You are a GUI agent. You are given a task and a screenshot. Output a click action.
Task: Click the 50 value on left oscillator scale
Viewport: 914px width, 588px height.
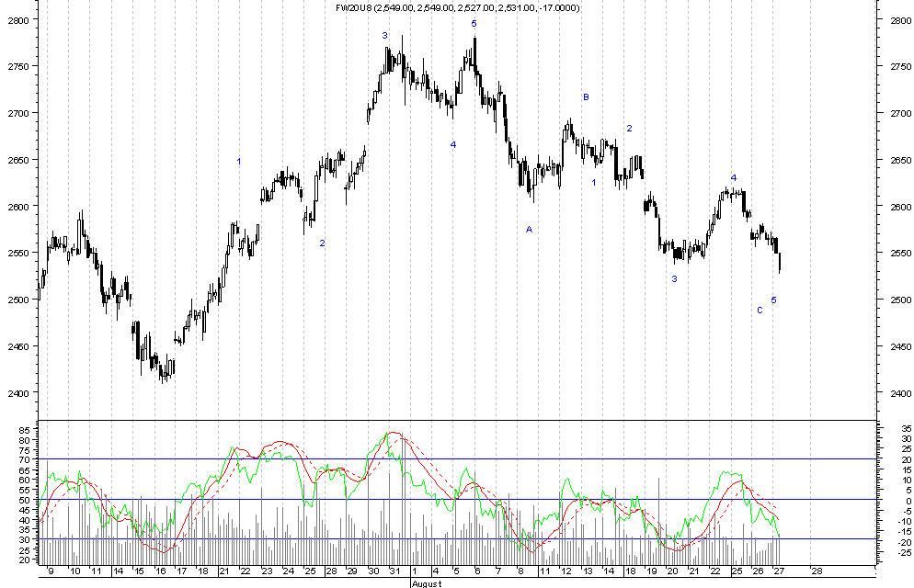coord(25,500)
